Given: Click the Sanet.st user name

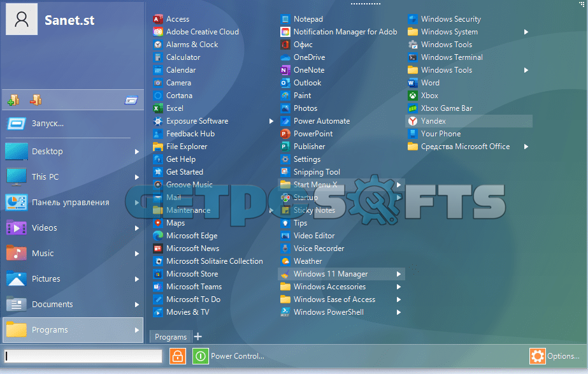Looking at the screenshot, I should tap(69, 20).
